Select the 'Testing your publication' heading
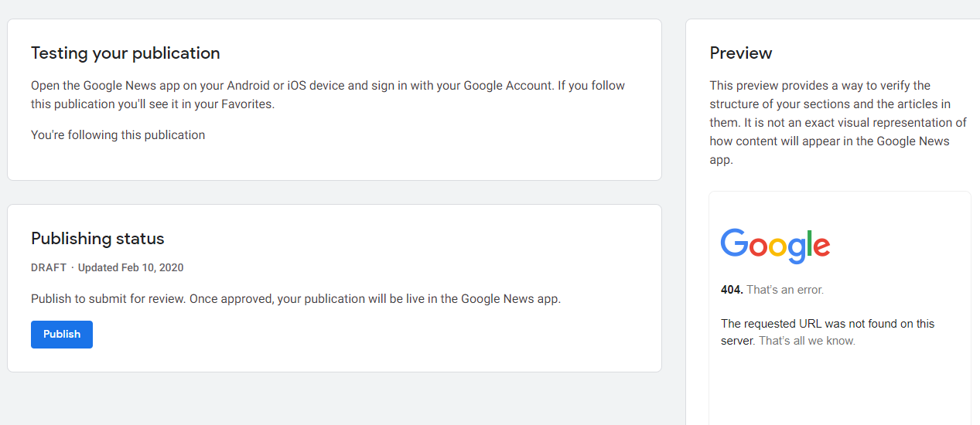This screenshot has width=980, height=425. pyautogui.click(x=125, y=53)
